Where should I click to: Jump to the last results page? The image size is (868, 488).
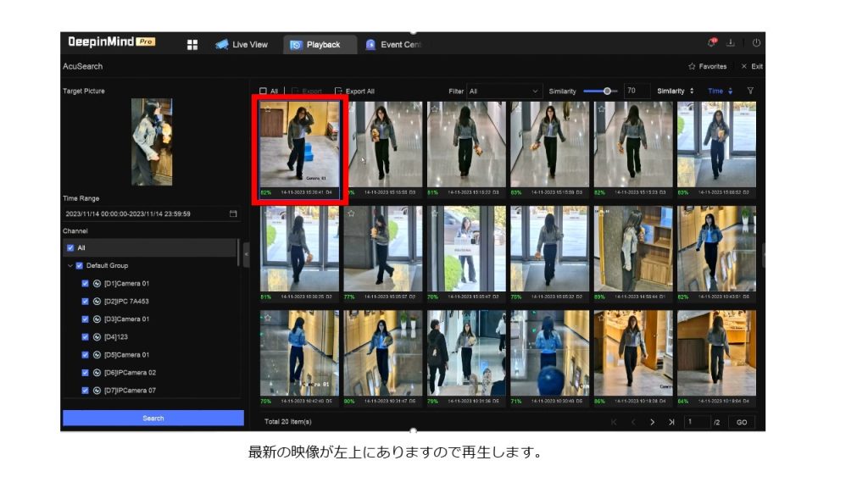click(671, 422)
